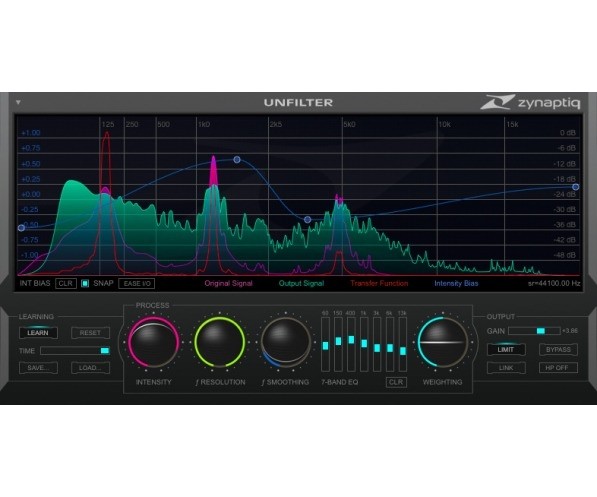The image size is (597, 497).
Task: Click the intensity bias node at curve peak
Action: coord(237,160)
